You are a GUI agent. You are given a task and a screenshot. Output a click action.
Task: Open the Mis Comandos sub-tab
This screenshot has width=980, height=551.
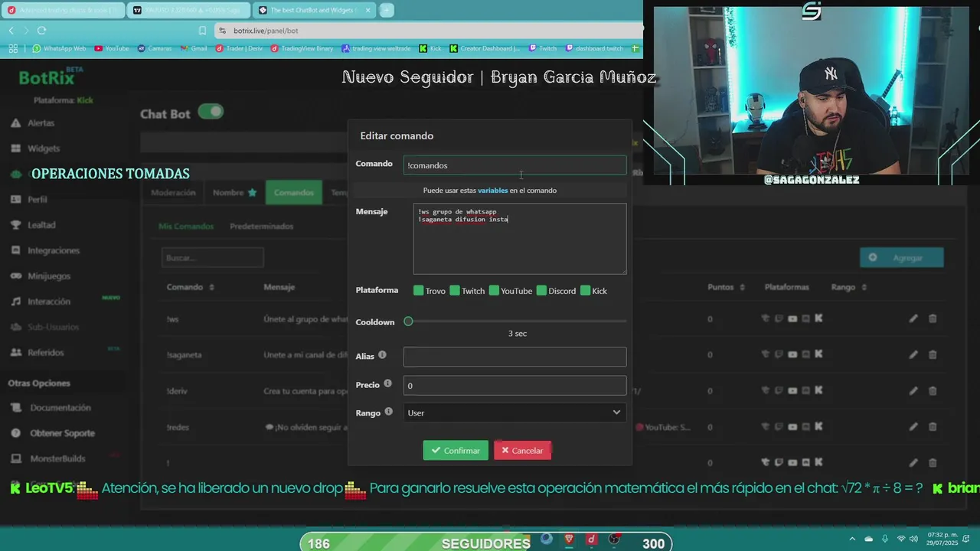pos(186,227)
